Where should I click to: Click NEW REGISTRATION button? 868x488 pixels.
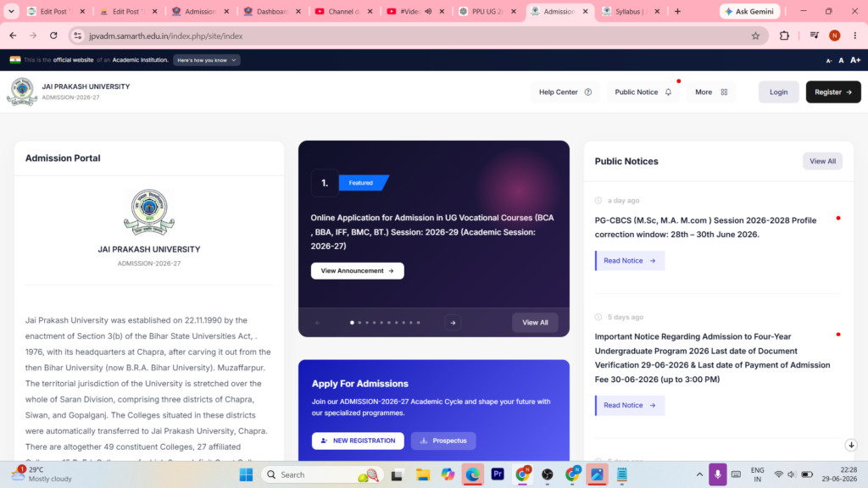[x=358, y=441]
